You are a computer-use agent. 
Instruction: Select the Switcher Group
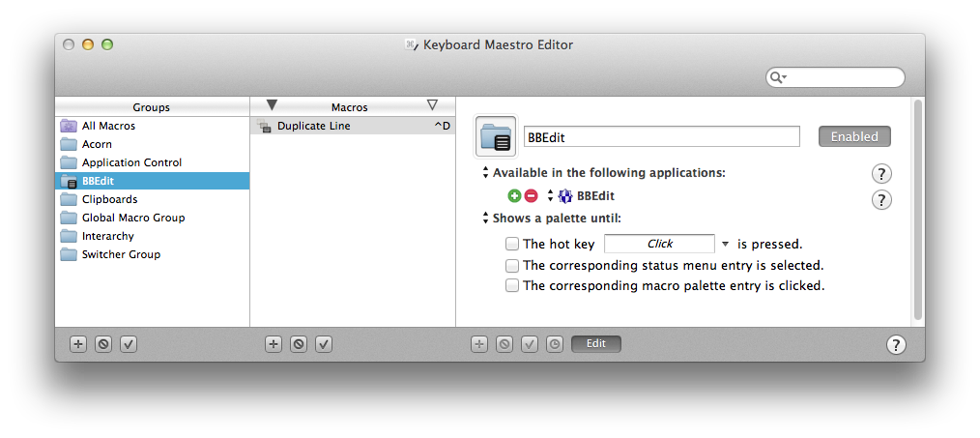tap(152, 254)
